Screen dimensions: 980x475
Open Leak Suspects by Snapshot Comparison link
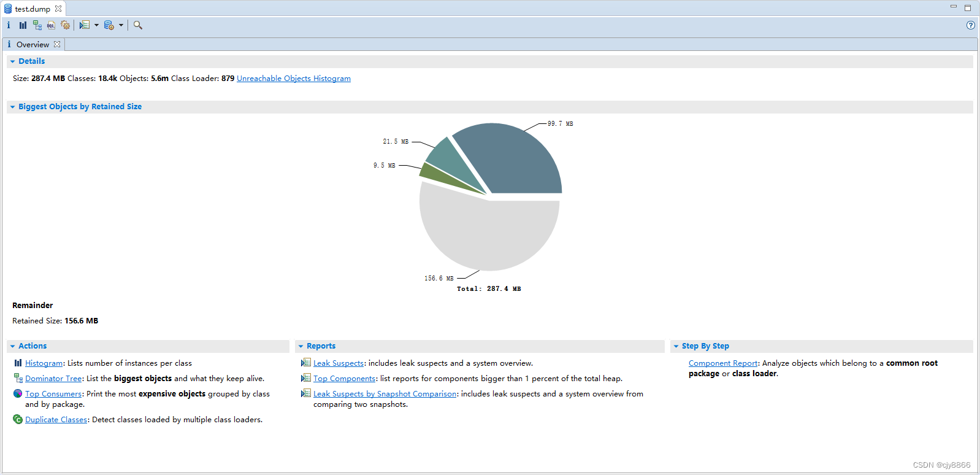(385, 394)
